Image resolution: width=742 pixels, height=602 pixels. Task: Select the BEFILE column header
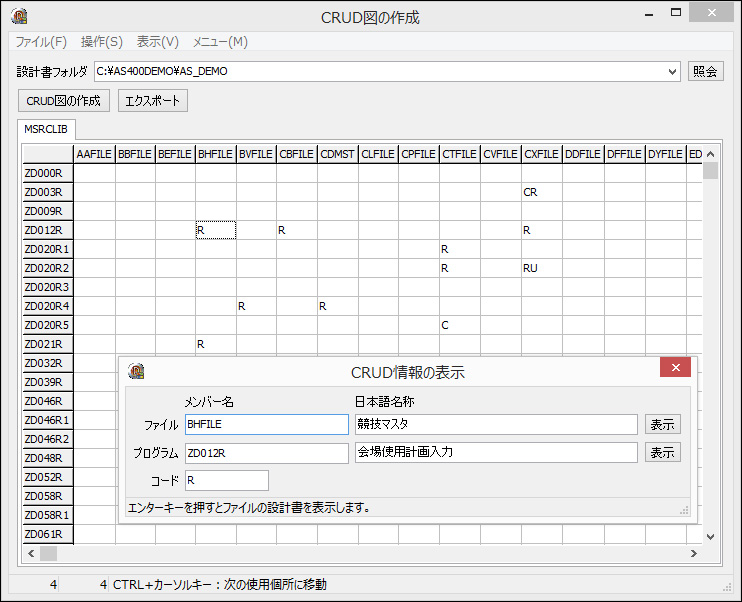coord(175,154)
